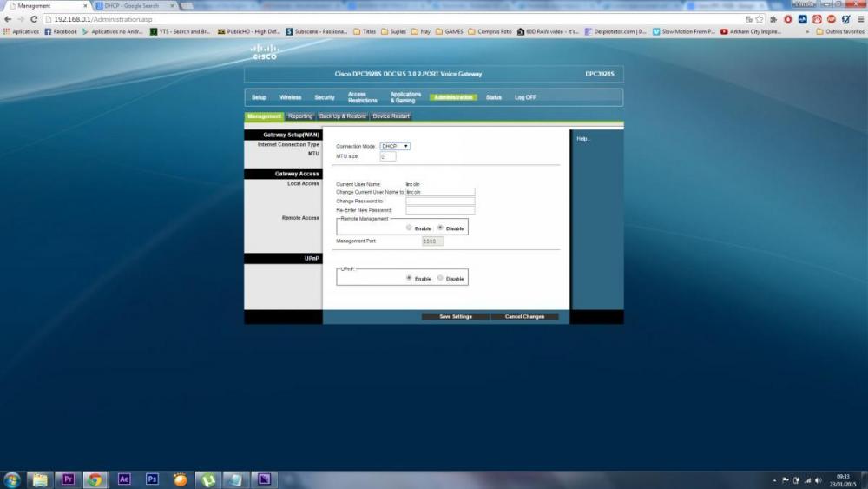
Task: Click the Cancel Changes button
Action: click(x=524, y=317)
